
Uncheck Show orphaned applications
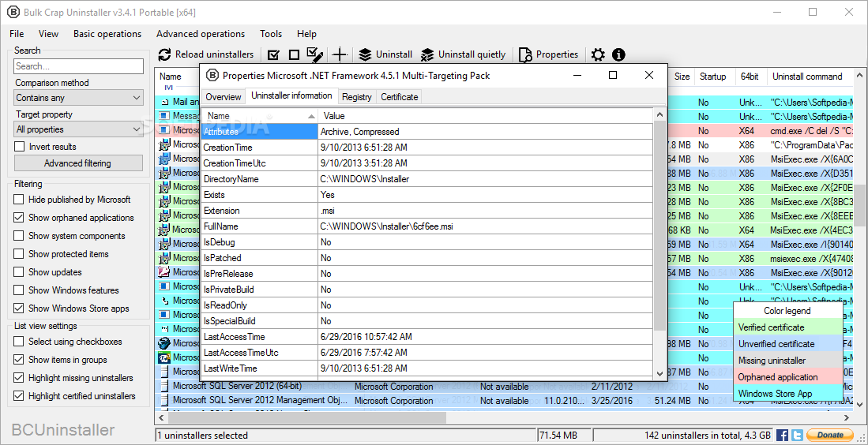(x=19, y=218)
